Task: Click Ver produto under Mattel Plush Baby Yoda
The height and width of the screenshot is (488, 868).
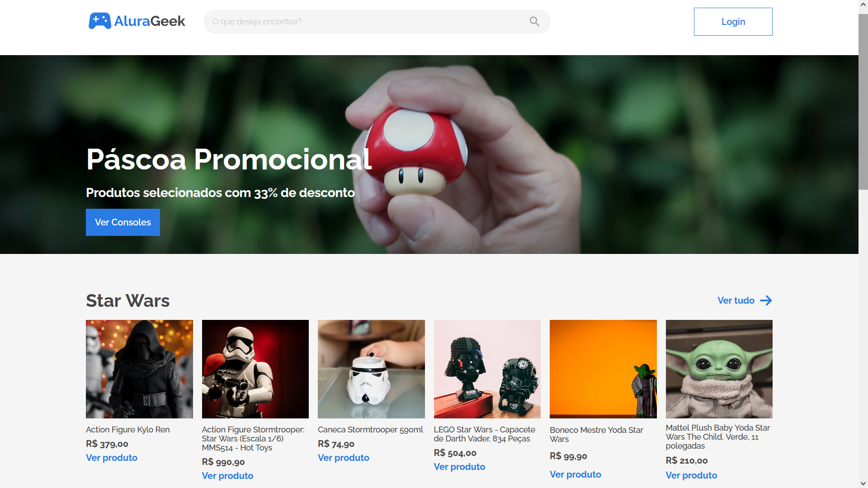Action: pyautogui.click(x=691, y=475)
